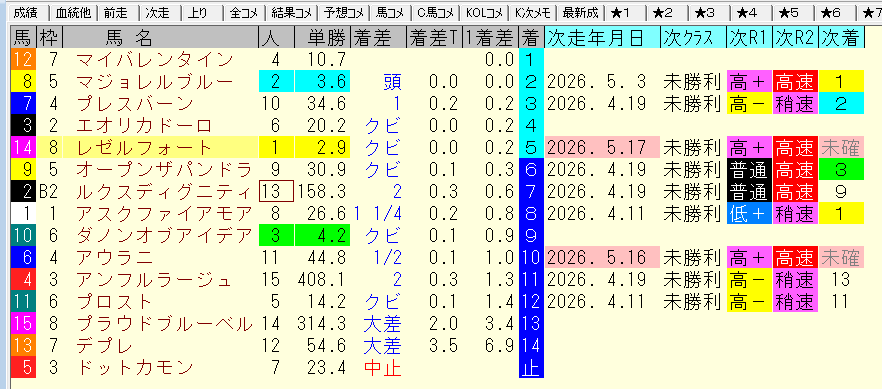Click the yellow odds cell 2.9
The height and width of the screenshot is (389, 882).
tap(323, 147)
